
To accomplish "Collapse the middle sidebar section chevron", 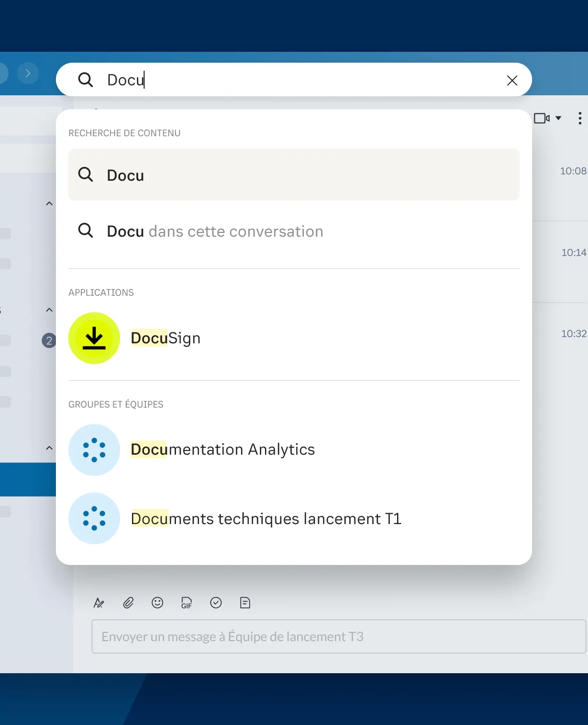I will coord(49,310).
